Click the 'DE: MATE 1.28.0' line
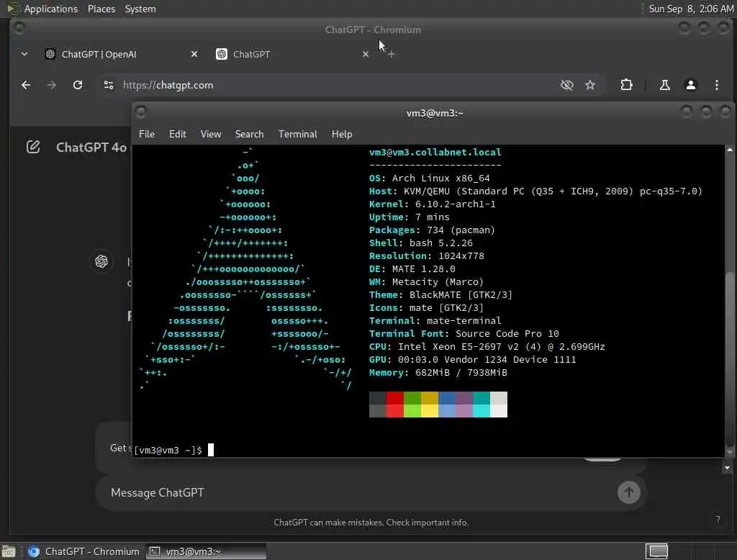The image size is (737, 560). tap(412, 269)
